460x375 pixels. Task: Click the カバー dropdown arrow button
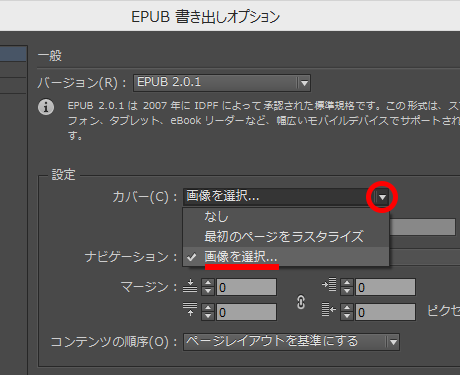point(382,197)
